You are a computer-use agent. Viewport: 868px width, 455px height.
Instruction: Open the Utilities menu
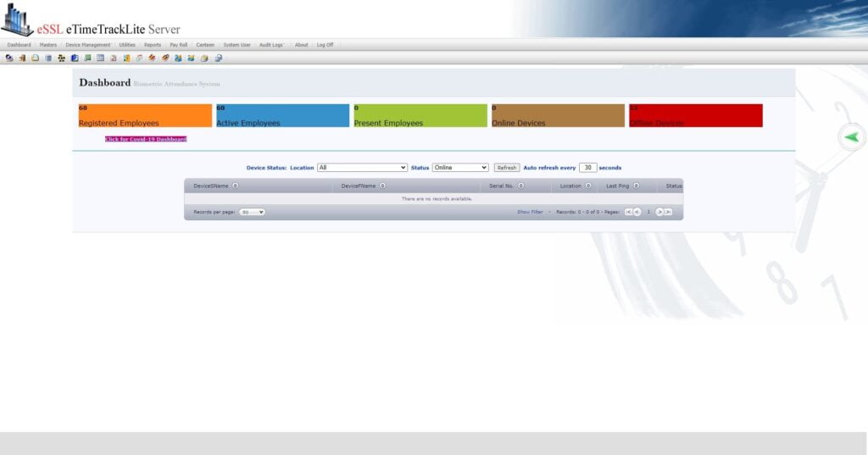(x=127, y=45)
